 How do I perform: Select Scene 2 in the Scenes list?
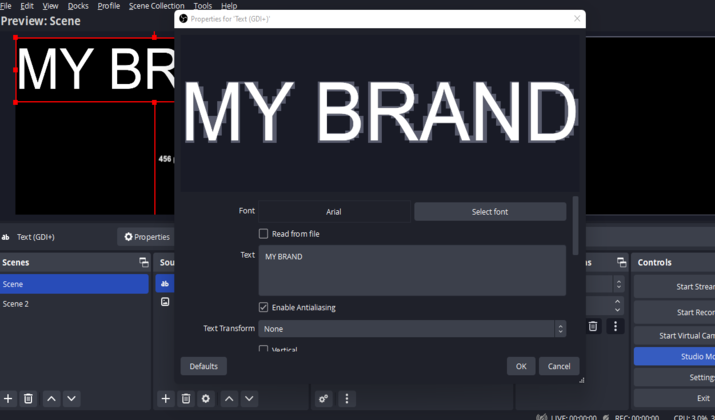point(74,304)
